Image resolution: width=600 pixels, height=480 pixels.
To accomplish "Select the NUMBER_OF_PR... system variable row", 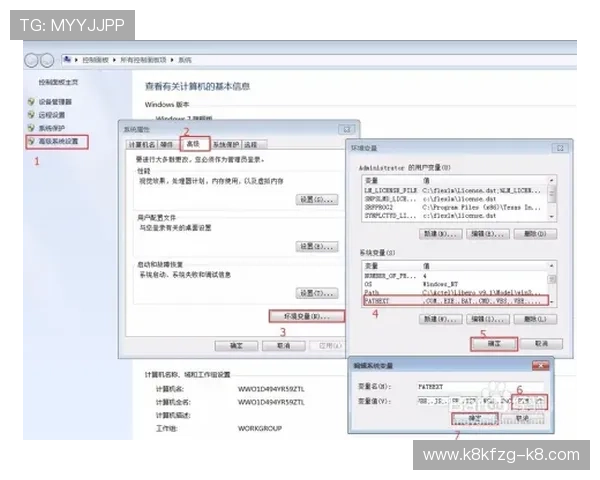I will pos(456,276).
